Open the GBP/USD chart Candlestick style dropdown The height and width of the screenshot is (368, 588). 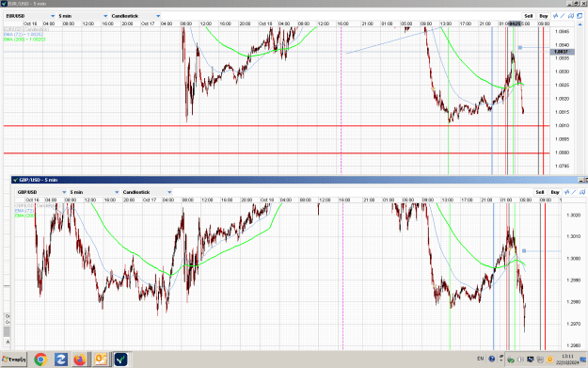pos(147,192)
